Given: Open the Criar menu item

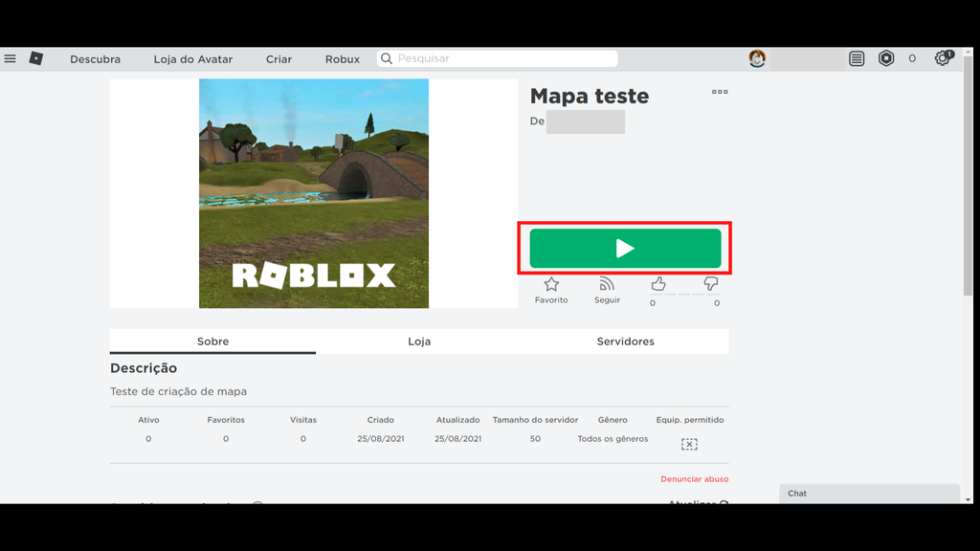Looking at the screenshot, I should point(278,59).
